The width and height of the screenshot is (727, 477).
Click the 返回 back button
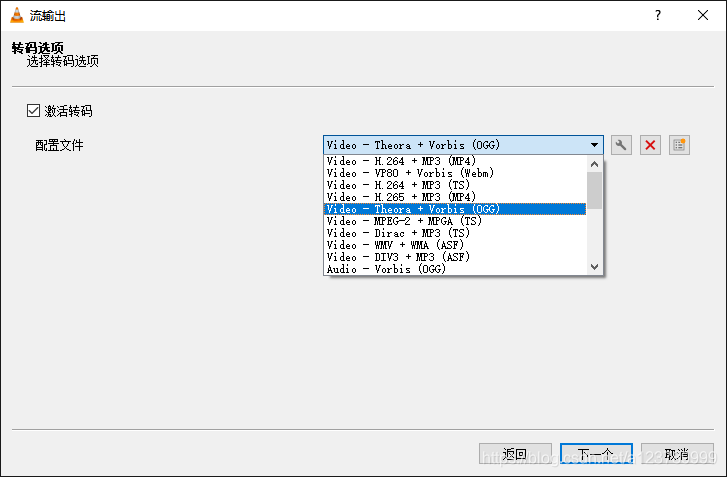(x=515, y=454)
